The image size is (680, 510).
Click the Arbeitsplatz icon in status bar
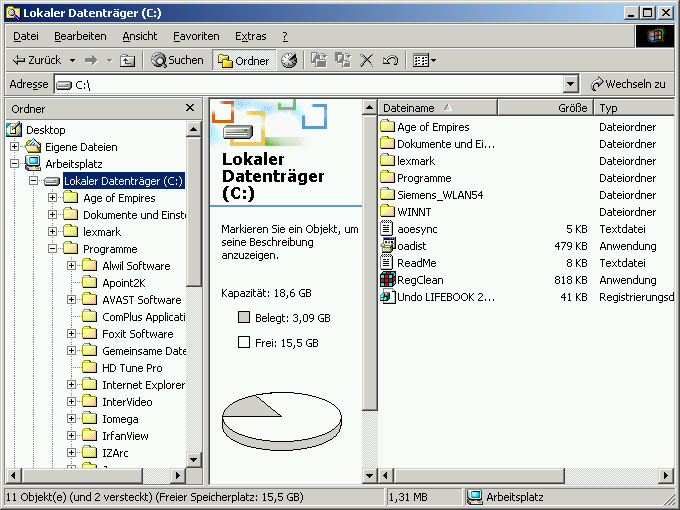point(475,497)
